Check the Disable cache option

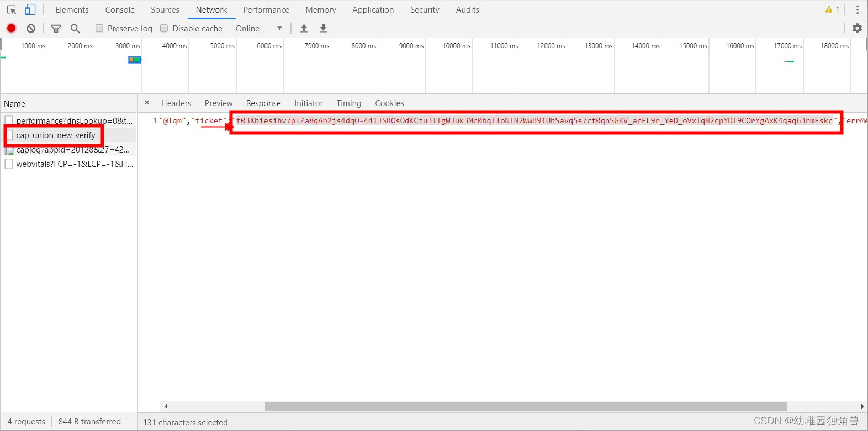click(x=164, y=28)
